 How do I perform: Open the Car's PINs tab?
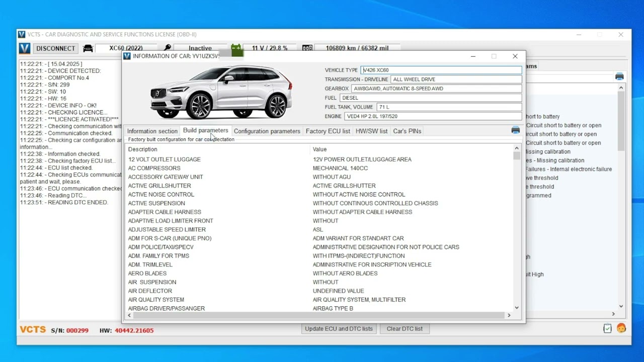coord(407,131)
